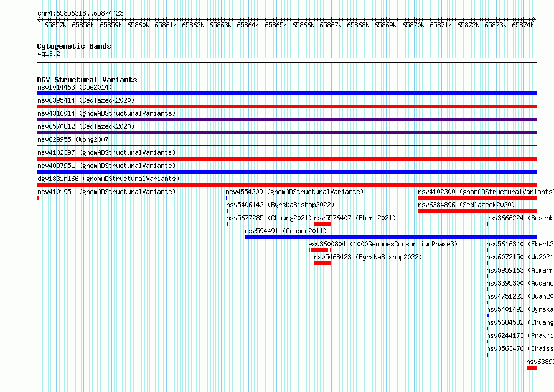
Task: Click the red bar under nsv6384896
Action: pos(477,211)
